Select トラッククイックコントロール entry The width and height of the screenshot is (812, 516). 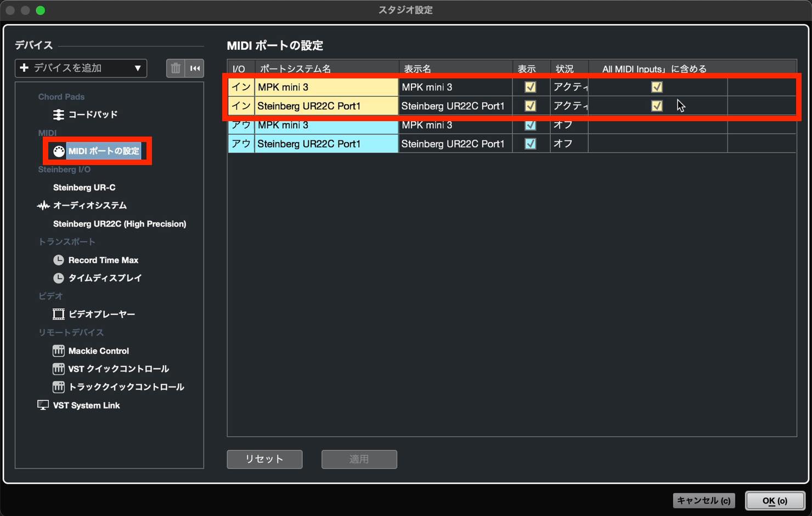[126, 387]
